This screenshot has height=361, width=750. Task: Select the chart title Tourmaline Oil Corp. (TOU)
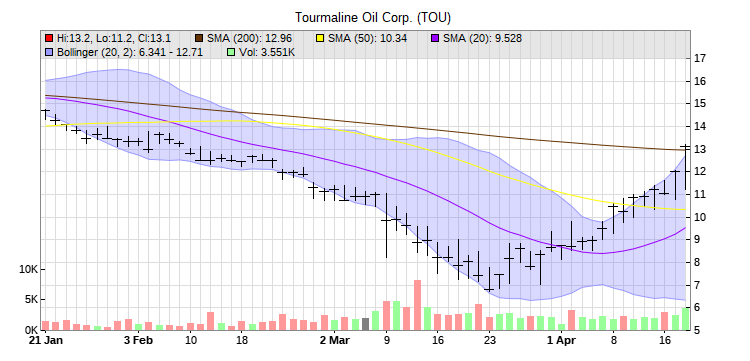pyautogui.click(x=373, y=18)
